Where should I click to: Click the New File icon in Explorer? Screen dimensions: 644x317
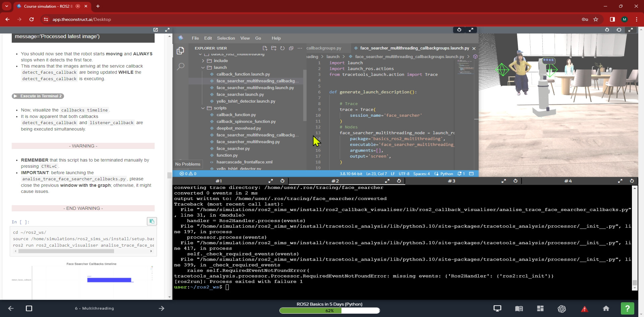coord(265,48)
